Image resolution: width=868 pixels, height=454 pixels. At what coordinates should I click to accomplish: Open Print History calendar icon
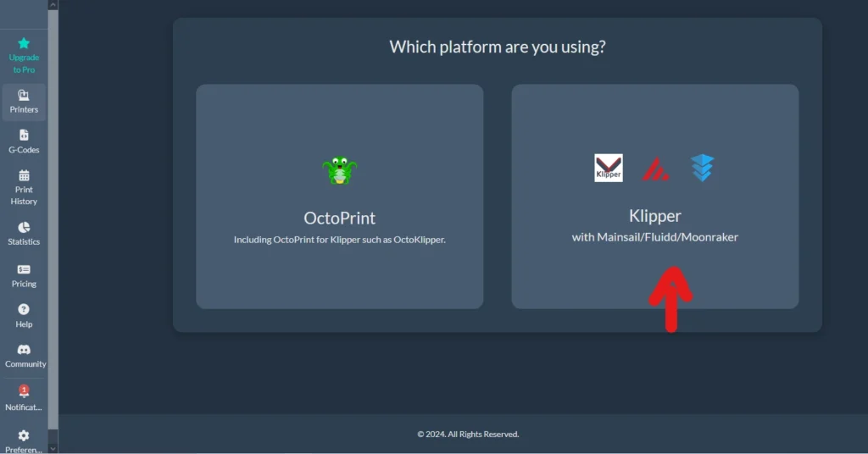[24, 175]
